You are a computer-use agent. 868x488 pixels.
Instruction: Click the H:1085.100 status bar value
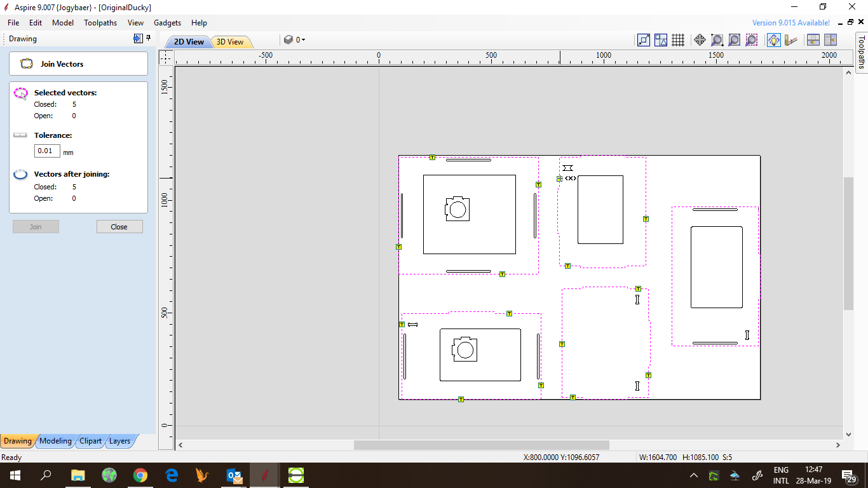point(701,457)
